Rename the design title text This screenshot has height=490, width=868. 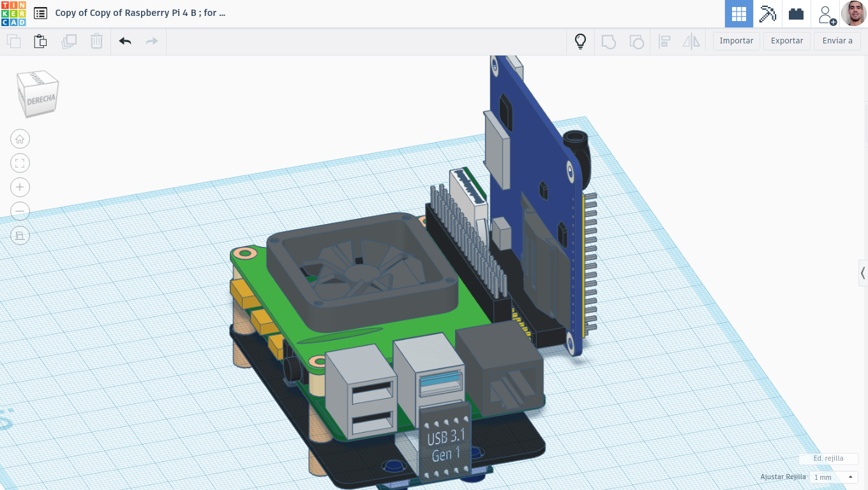point(140,13)
